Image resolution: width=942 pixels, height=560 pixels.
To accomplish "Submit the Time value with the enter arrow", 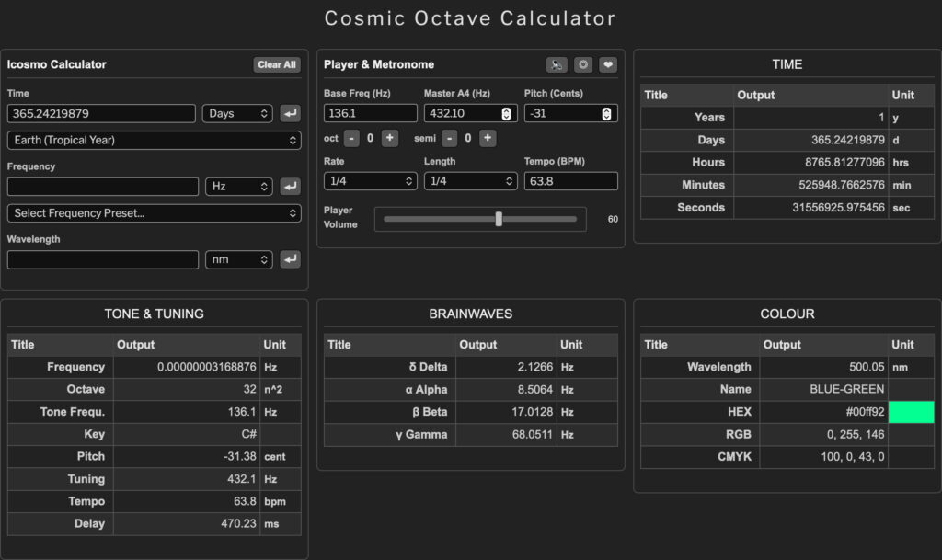I will tap(290, 113).
